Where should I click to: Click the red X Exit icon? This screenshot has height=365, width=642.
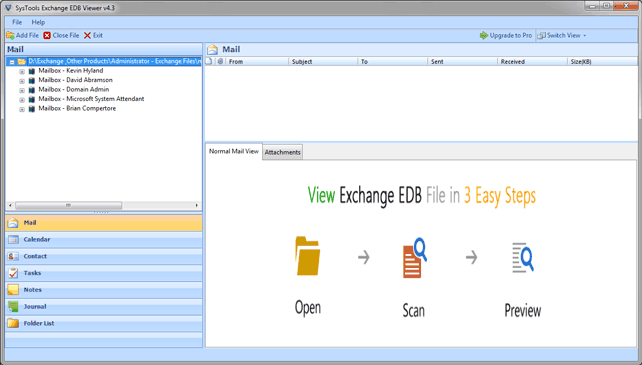tap(87, 36)
